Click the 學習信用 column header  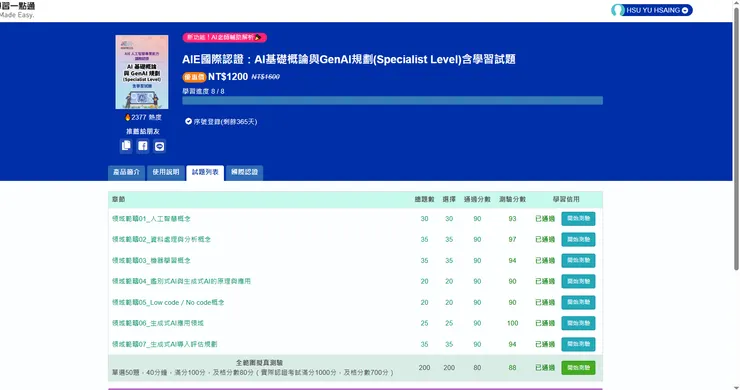click(x=566, y=199)
